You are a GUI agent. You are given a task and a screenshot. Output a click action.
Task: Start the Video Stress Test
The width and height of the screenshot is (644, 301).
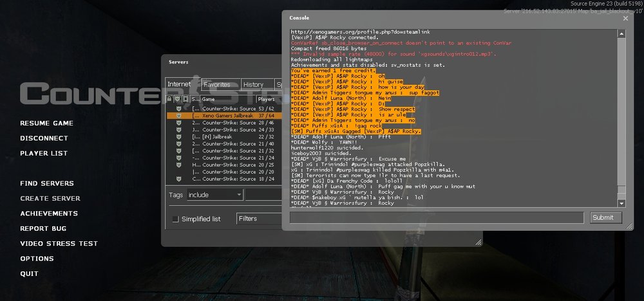coord(59,244)
